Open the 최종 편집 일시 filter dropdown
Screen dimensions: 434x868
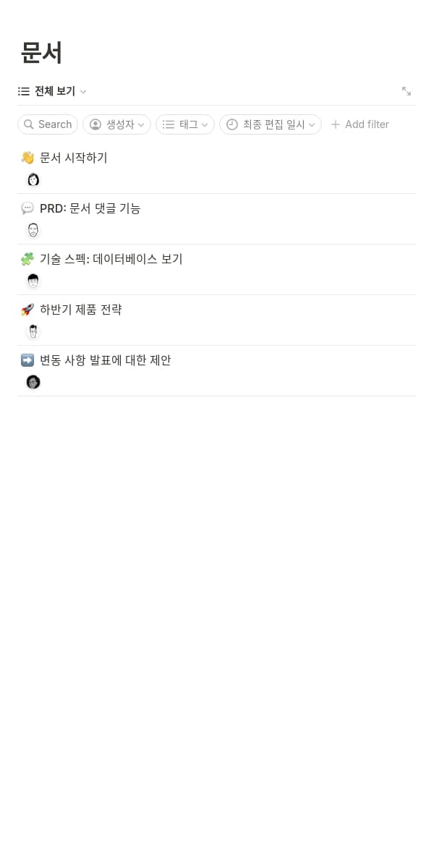click(271, 124)
